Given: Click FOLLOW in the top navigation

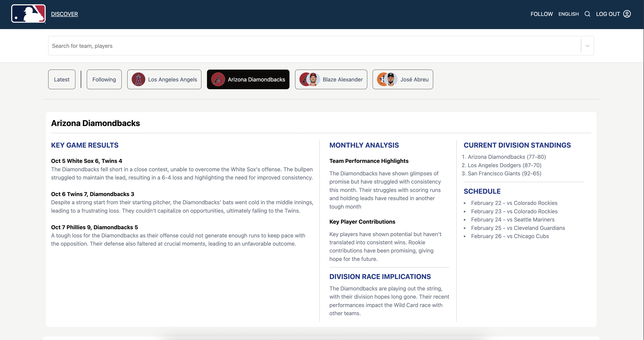Looking at the screenshot, I should coord(541,14).
